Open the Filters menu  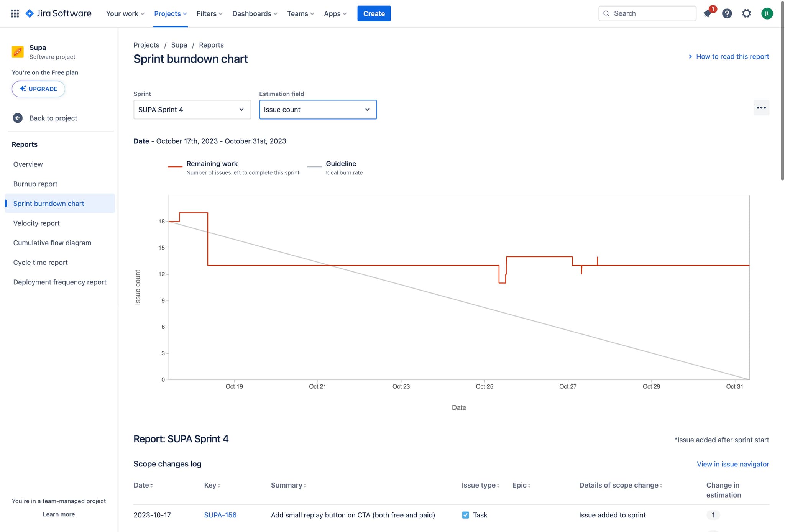(209, 14)
